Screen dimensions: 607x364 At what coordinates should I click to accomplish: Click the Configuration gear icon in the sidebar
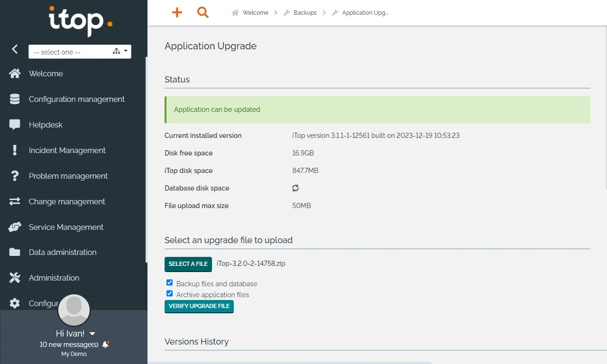click(x=15, y=303)
